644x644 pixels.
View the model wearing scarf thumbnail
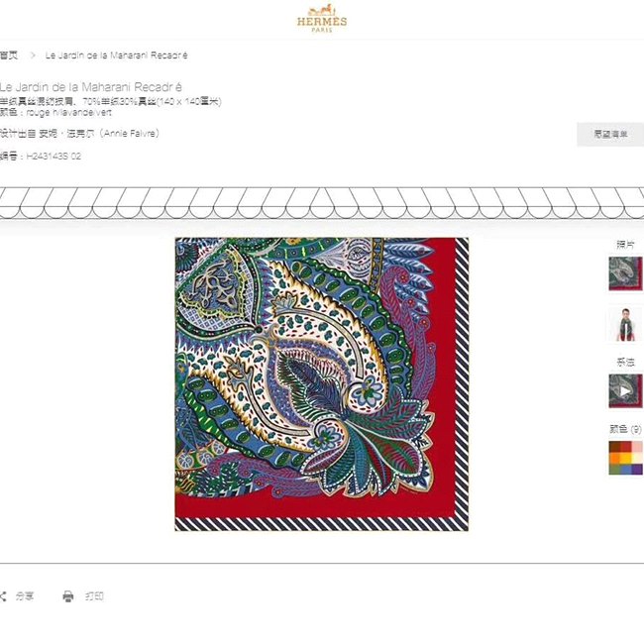point(625,324)
